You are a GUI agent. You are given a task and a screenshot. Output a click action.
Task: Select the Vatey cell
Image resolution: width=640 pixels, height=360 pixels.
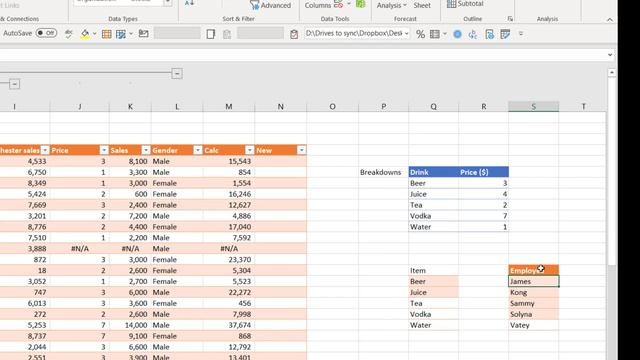[x=533, y=325]
